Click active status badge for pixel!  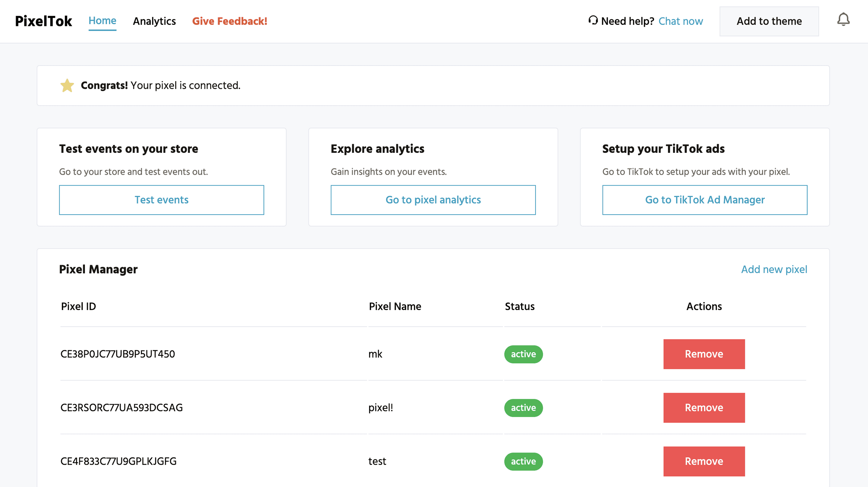[524, 408]
